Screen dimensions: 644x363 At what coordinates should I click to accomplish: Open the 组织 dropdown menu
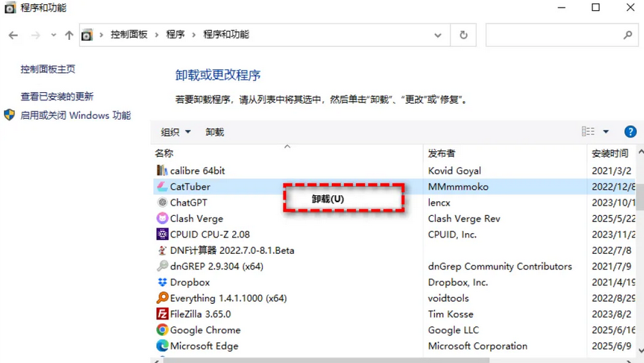[x=176, y=132]
